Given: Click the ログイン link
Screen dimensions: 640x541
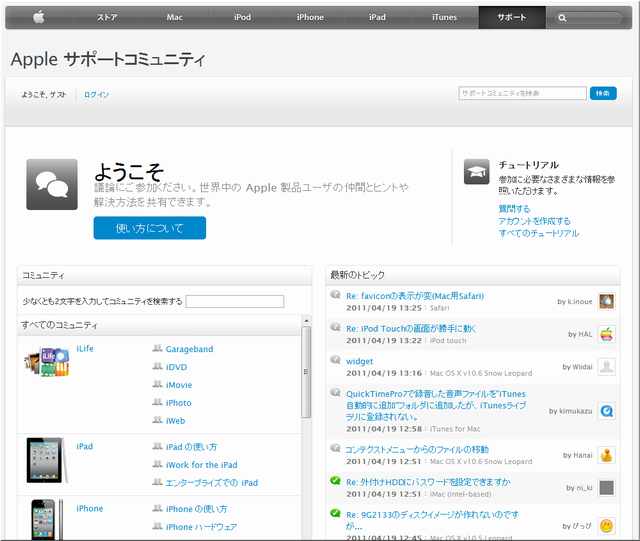Looking at the screenshot, I should pos(96,95).
